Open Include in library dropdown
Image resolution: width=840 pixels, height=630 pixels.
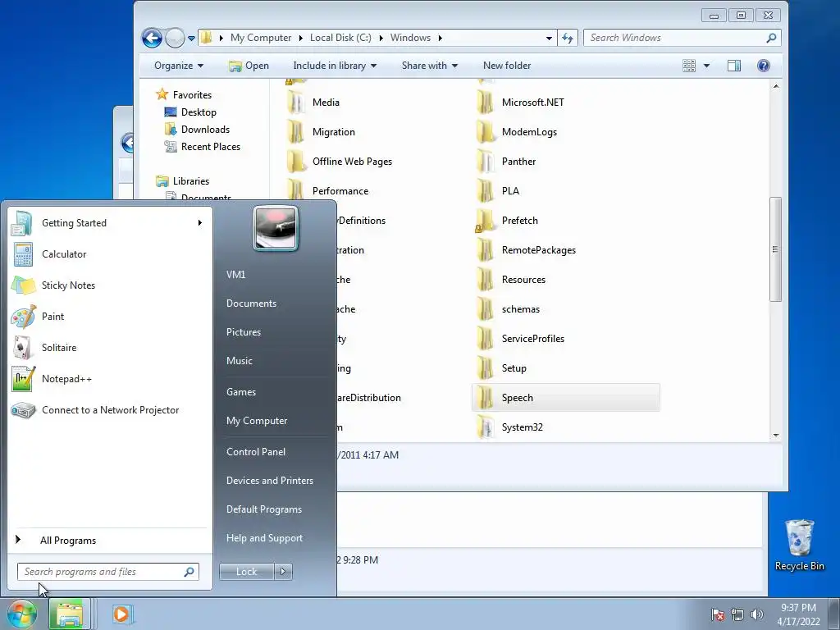click(335, 66)
